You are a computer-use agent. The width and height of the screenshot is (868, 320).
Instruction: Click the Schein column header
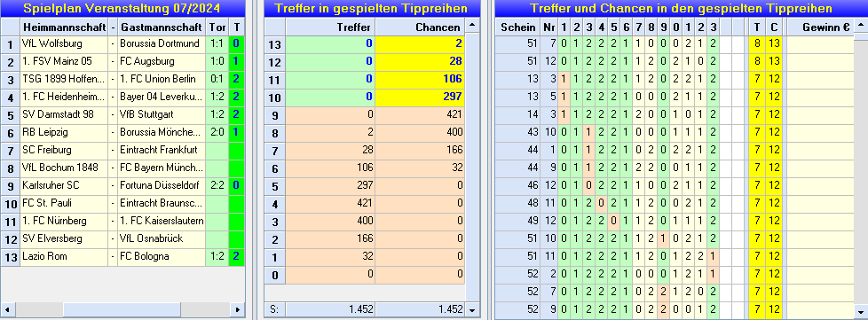click(517, 27)
